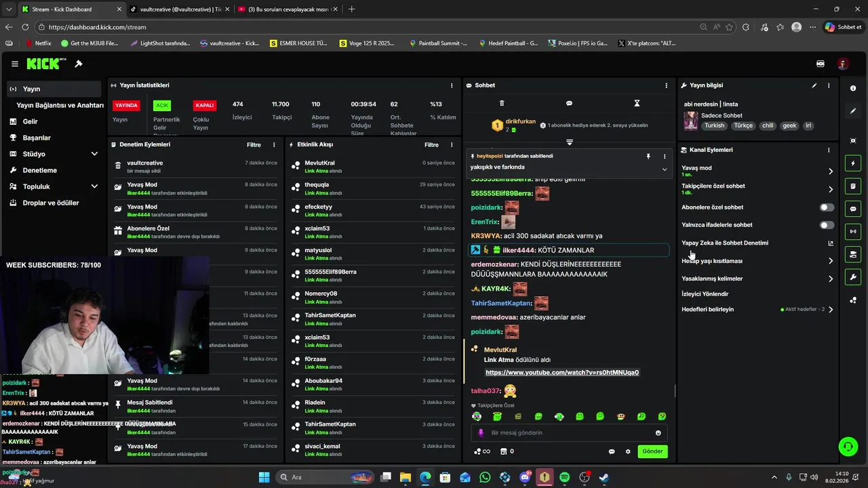Screen dimensions: 868x488
Task: Open user avatar in Kick top bar
Action: 842,64
